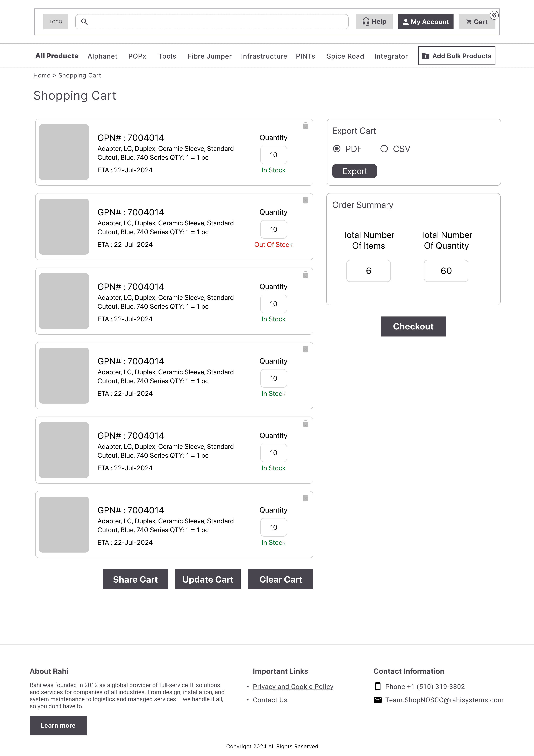Delete the first cart item with trash icon

[x=305, y=126]
